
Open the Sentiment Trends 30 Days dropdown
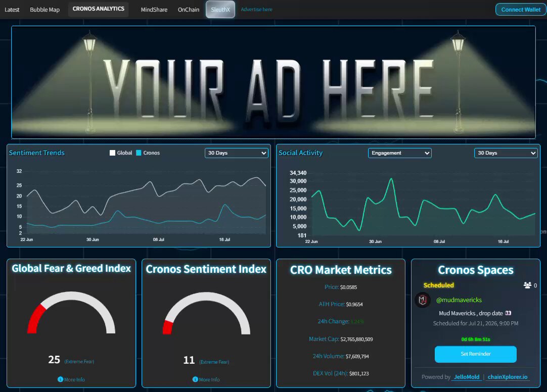(237, 153)
